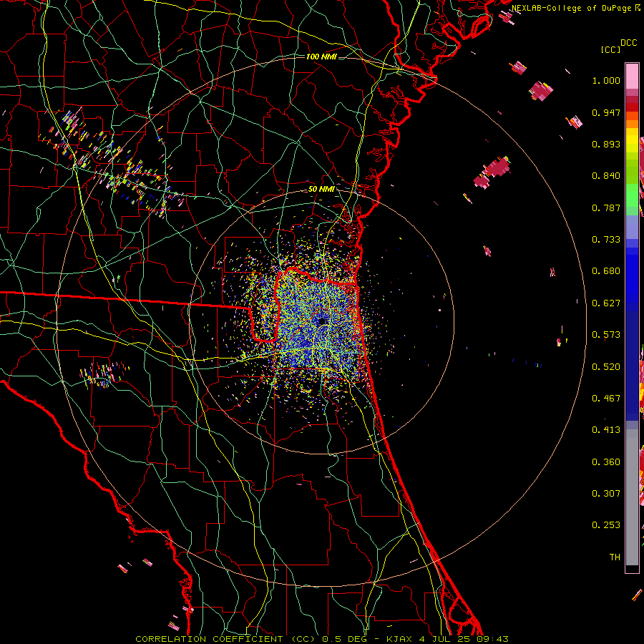Screen dimensions: 644x644
Task: Pick the lavender colorbar segment near 0.733
Action: (632, 228)
